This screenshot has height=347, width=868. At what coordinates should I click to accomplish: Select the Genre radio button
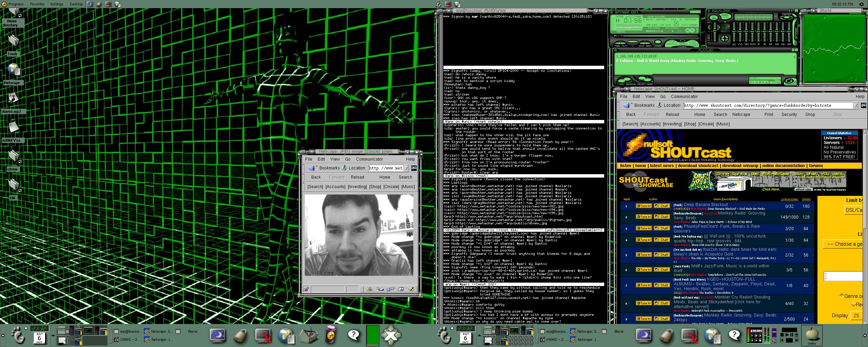click(x=842, y=296)
